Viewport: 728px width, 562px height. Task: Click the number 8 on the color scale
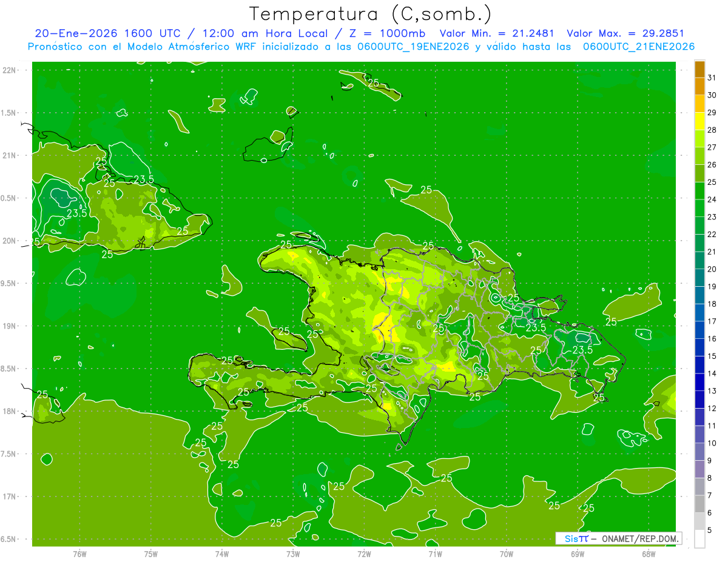710,478
